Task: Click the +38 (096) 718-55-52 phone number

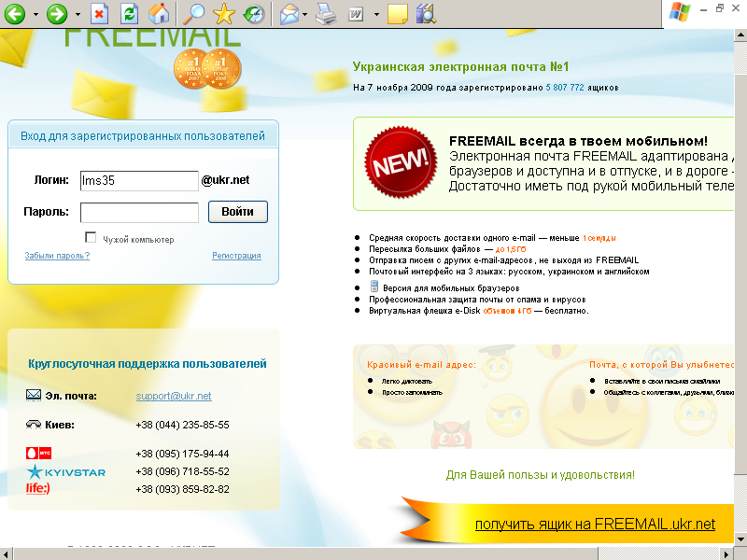Action: (x=182, y=471)
